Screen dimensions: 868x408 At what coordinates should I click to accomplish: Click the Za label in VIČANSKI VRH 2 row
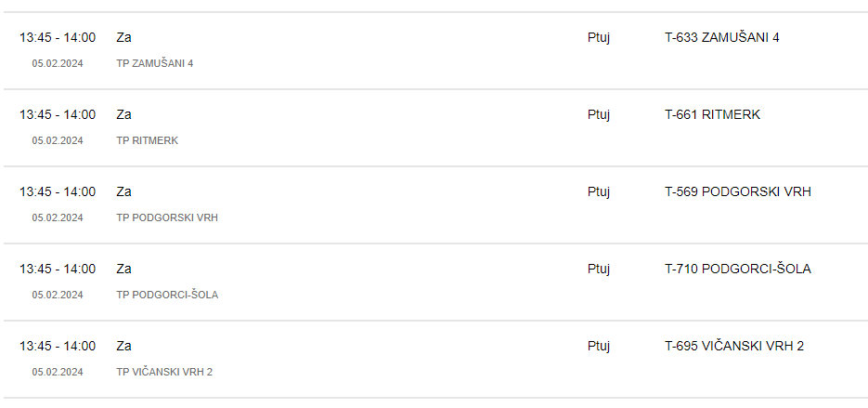(x=124, y=346)
